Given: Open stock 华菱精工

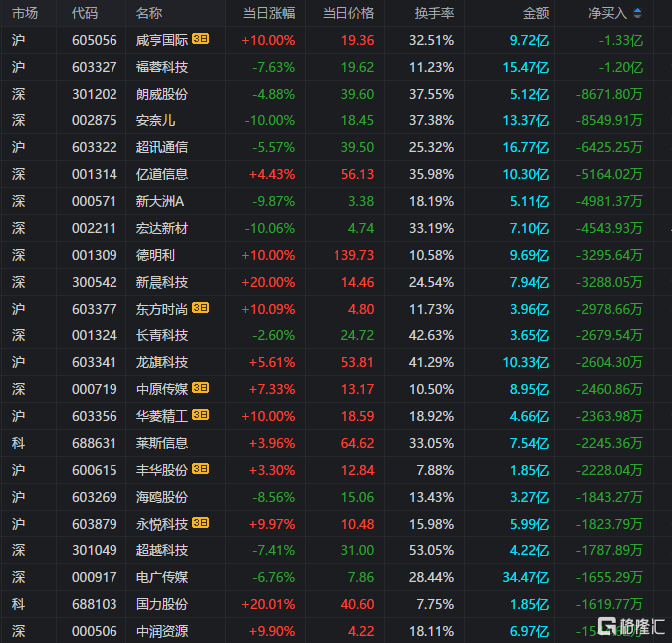Looking at the screenshot, I should 162,416.
